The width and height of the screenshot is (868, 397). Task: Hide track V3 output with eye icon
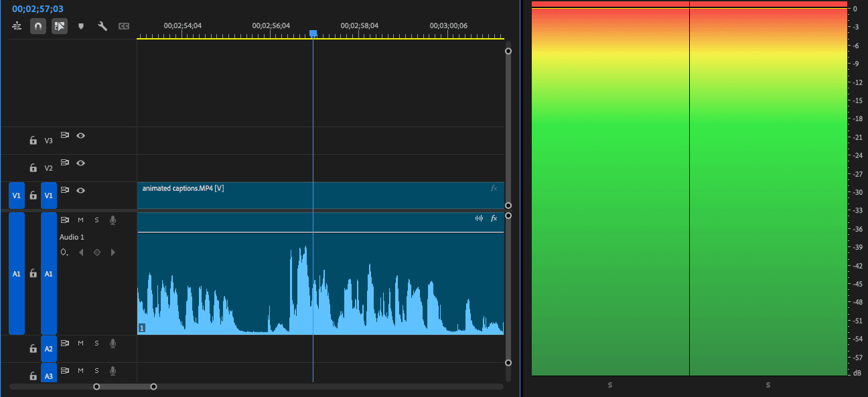pyautogui.click(x=81, y=135)
